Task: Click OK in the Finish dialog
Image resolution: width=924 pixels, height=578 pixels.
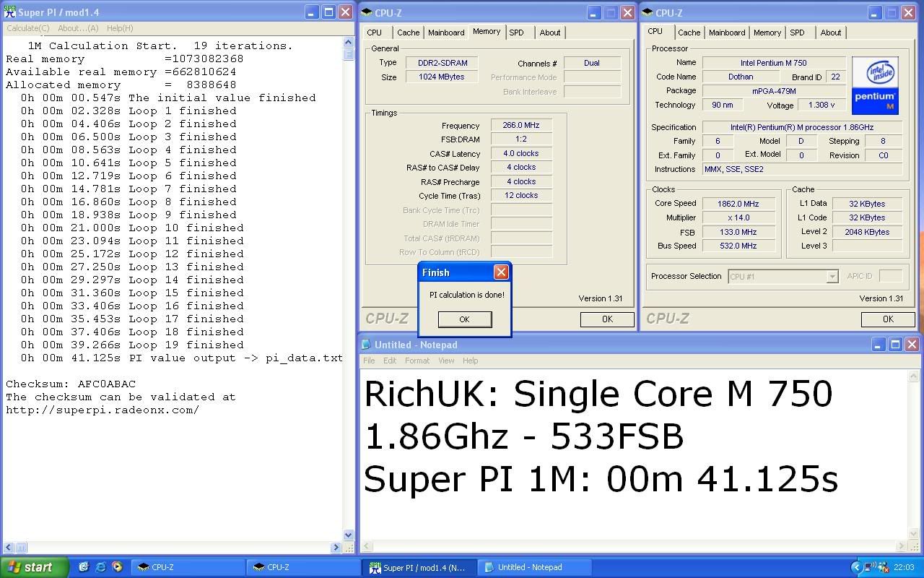Action: pos(465,319)
